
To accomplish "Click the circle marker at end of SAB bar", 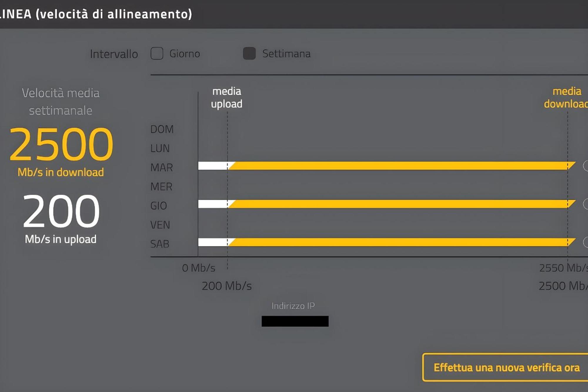I will (x=586, y=242).
